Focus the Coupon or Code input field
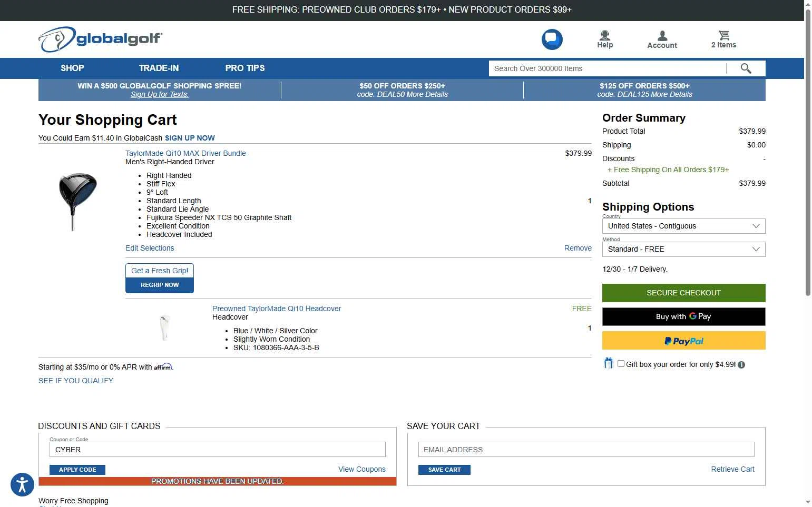Viewport: 812px width, 507px height. 218,450
